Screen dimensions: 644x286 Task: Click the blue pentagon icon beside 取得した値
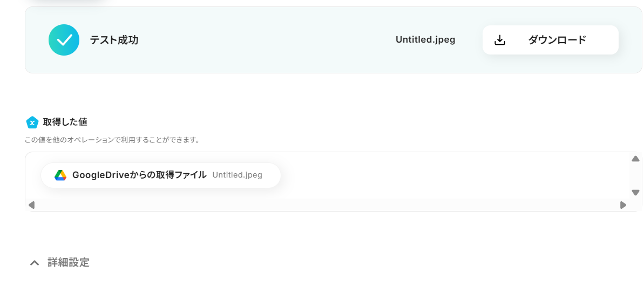click(32, 122)
